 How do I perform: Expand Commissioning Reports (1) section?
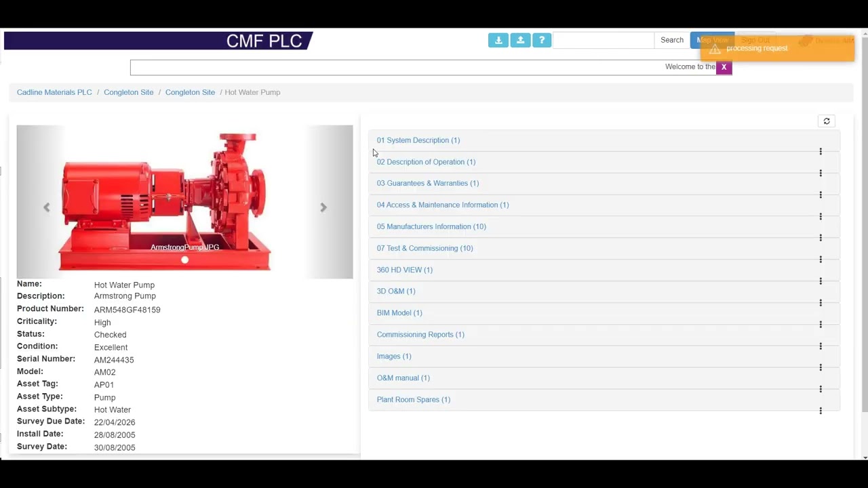coord(420,335)
